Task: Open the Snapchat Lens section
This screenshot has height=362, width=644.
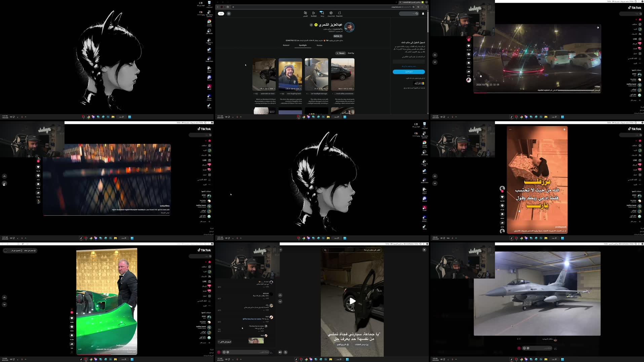Action: point(331,13)
